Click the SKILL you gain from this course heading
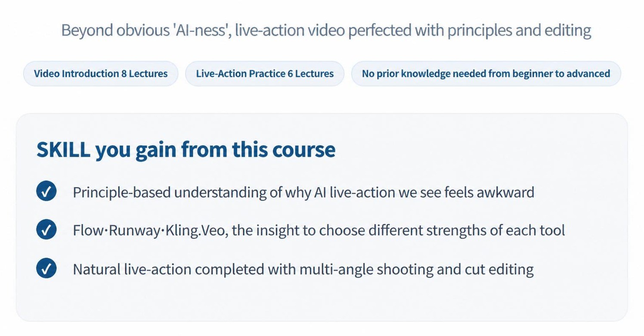 point(186,150)
